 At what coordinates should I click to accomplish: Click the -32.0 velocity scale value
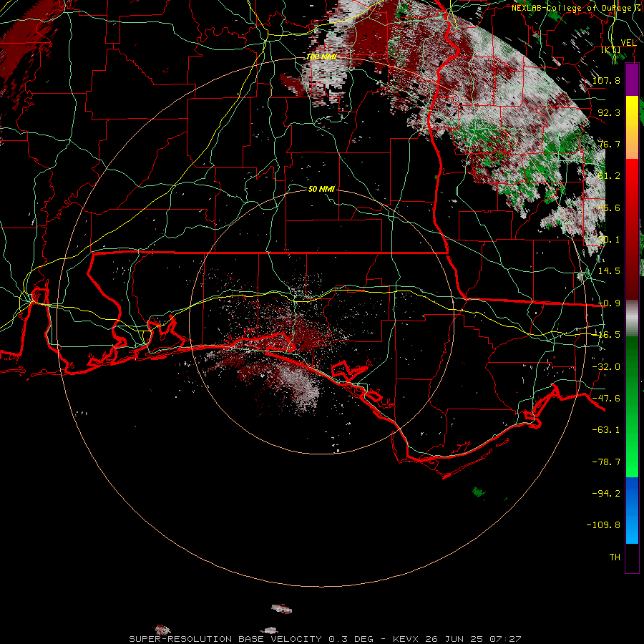click(606, 367)
